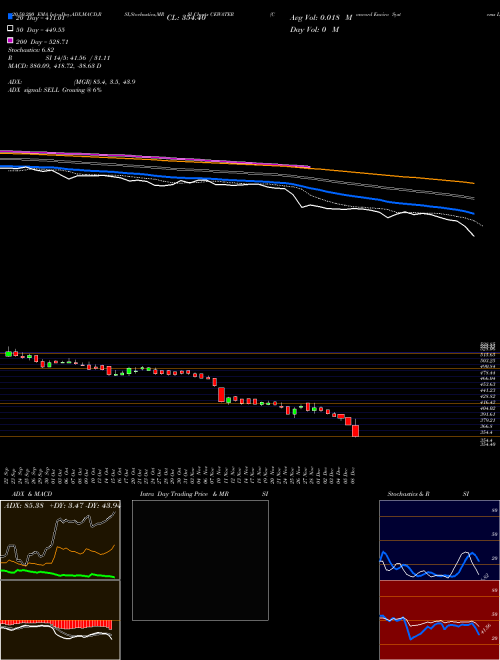
Task: Click the red RSI sub-chart
Action: pos(439,620)
